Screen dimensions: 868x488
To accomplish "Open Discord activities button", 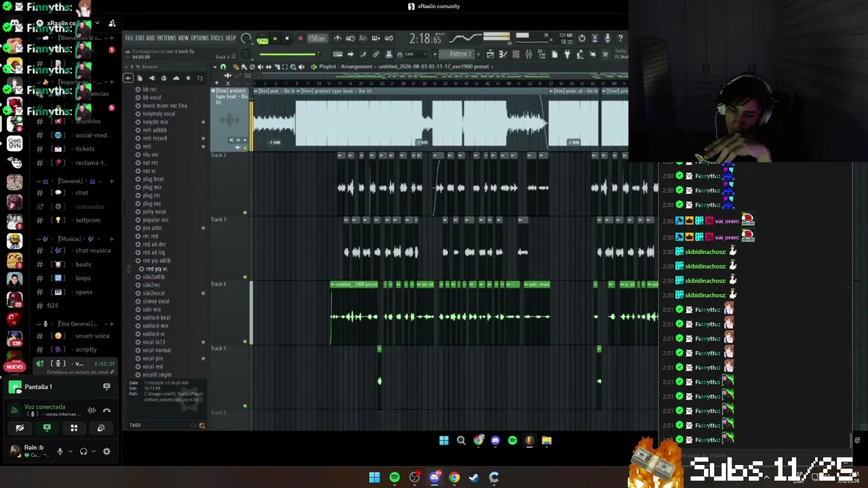I will (x=74, y=428).
